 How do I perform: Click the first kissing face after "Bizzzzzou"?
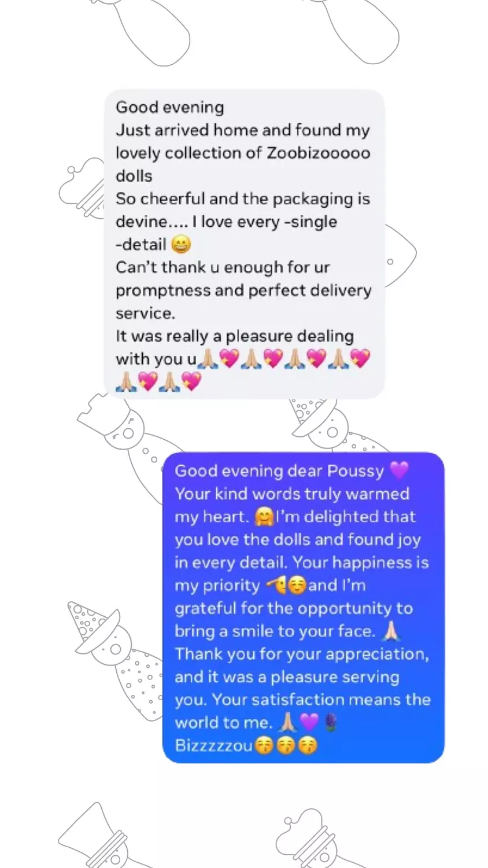tap(264, 746)
